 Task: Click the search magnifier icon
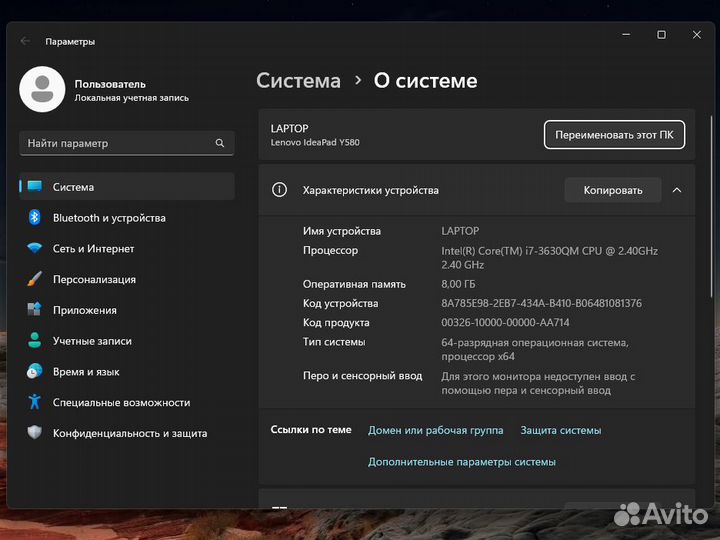click(x=220, y=143)
